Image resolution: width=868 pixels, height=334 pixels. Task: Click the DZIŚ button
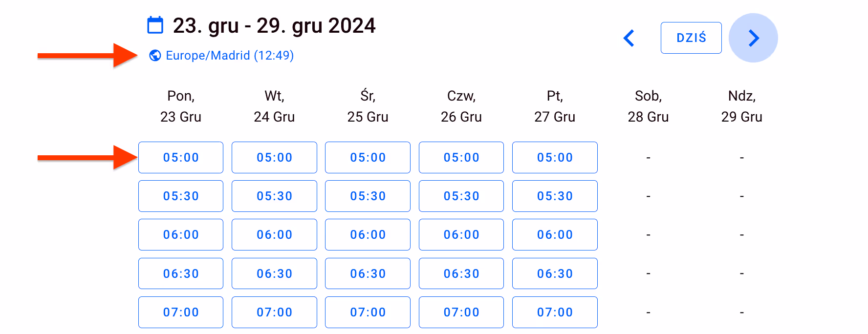[x=691, y=38]
